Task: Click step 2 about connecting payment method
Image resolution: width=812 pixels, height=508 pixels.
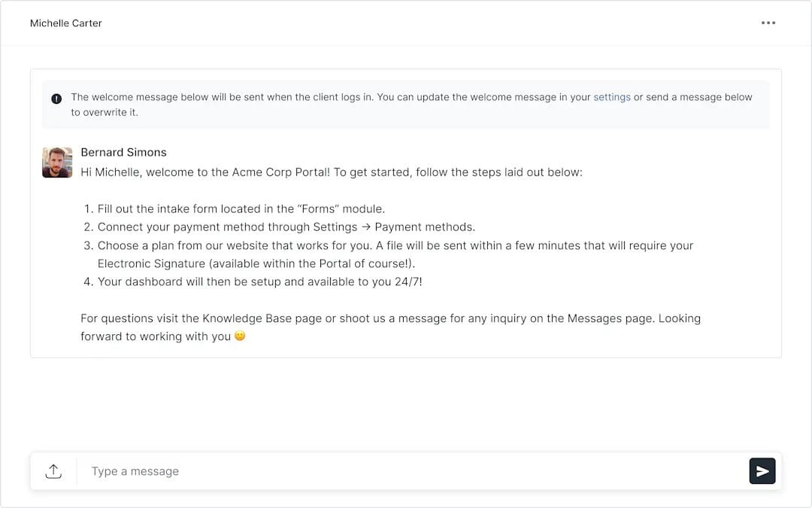Action: click(x=286, y=227)
